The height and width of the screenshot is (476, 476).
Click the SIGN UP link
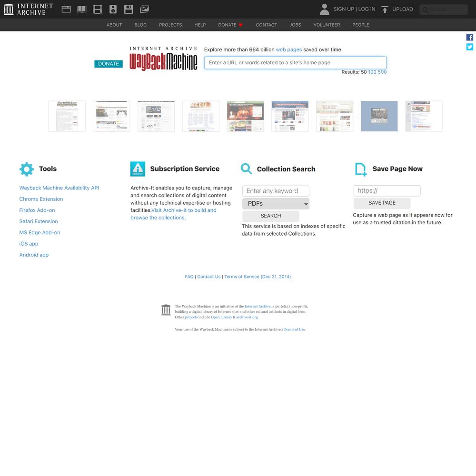344,9
